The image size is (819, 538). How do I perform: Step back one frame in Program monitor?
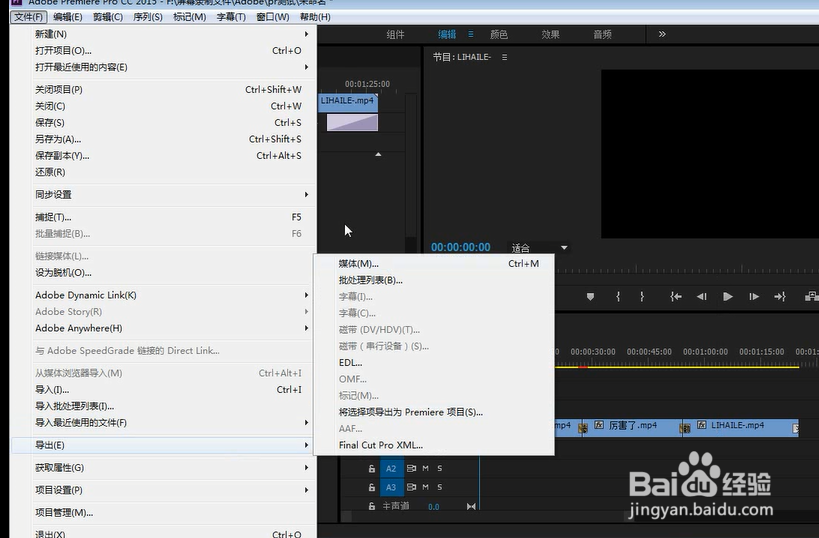tap(701, 297)
